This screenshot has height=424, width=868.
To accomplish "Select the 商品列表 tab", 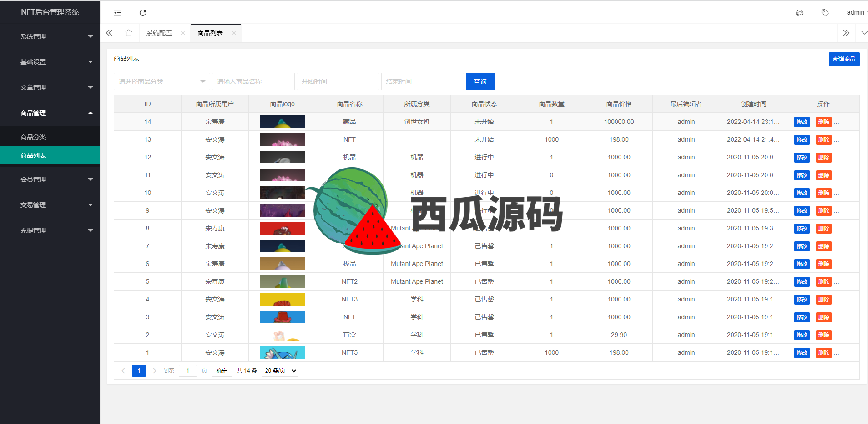I will tap(210, 33).
